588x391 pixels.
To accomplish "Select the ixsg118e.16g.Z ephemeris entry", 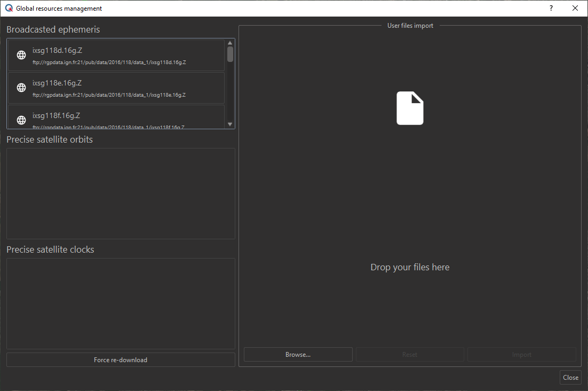I will [116, 88].
